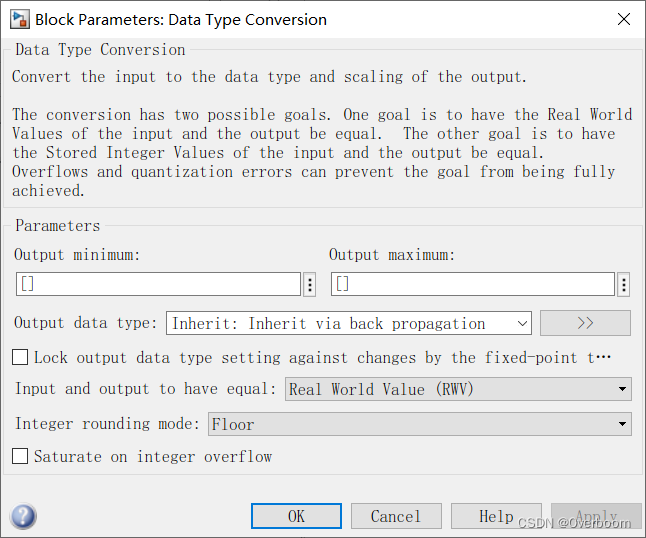Viewport: 646px width, 538px height.
Task: Select the Real World Value (RWV) option
Action: coord(381,389)
